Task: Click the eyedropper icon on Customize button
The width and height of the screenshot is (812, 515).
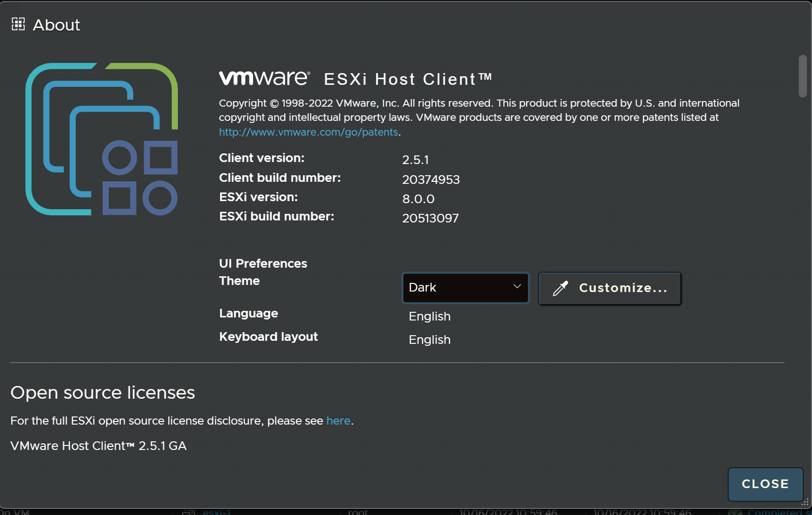Action: click(560, 288)
